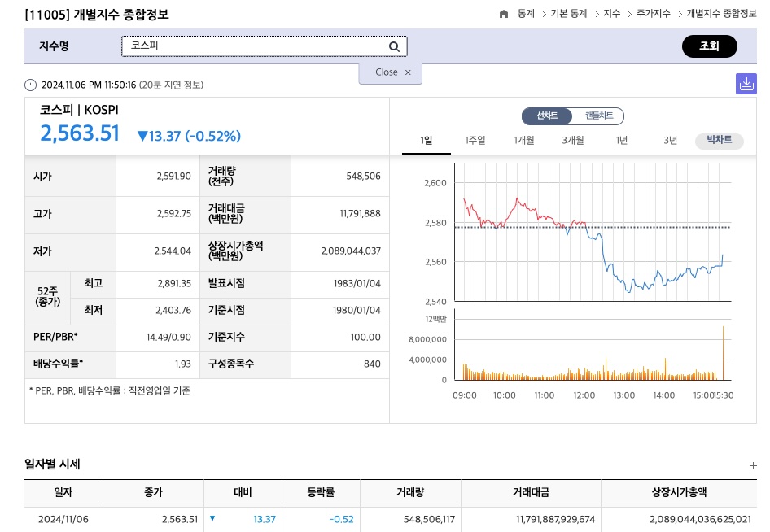Viewport: 770px width, 532px height.
Task: Select the 1년 chart period tab
Action: tap(622, 141)
